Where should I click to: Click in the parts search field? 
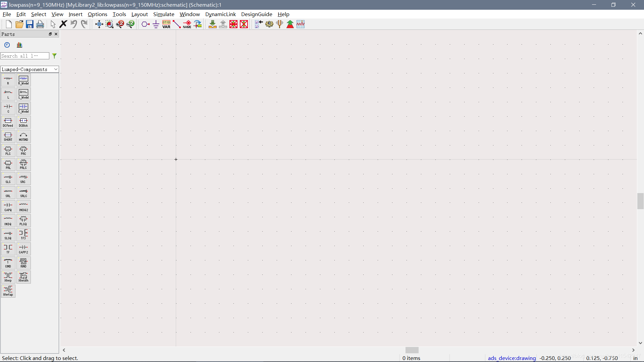[x=24, y=56]
